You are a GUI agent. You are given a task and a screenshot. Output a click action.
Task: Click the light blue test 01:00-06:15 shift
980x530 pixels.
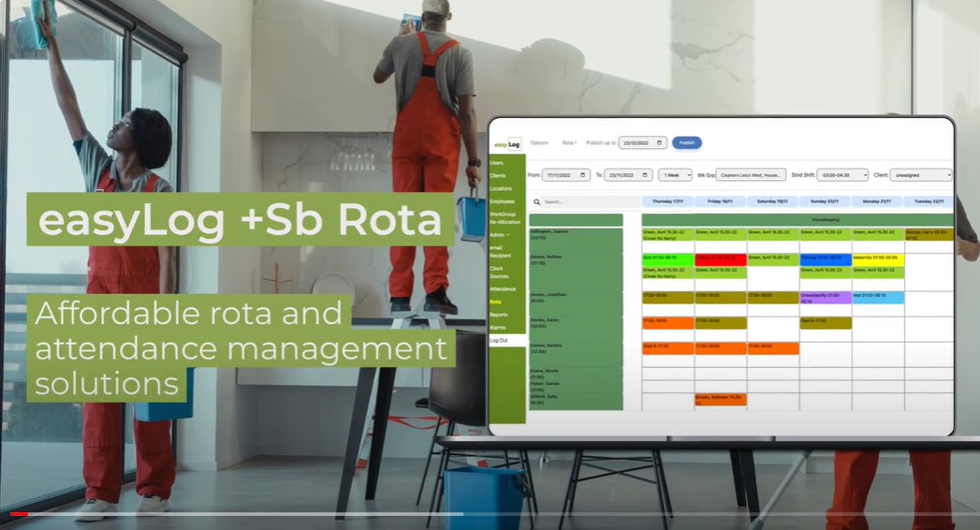[x=877, y=298]
